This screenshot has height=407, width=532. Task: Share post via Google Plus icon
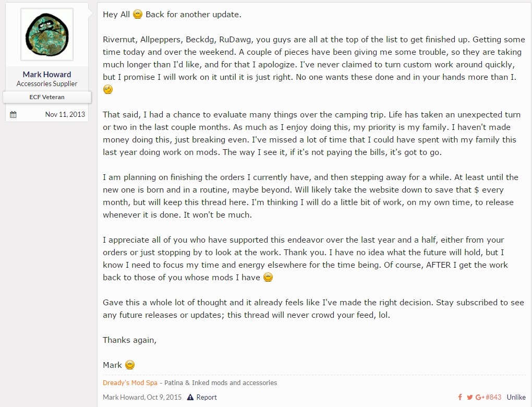point(479,397)
